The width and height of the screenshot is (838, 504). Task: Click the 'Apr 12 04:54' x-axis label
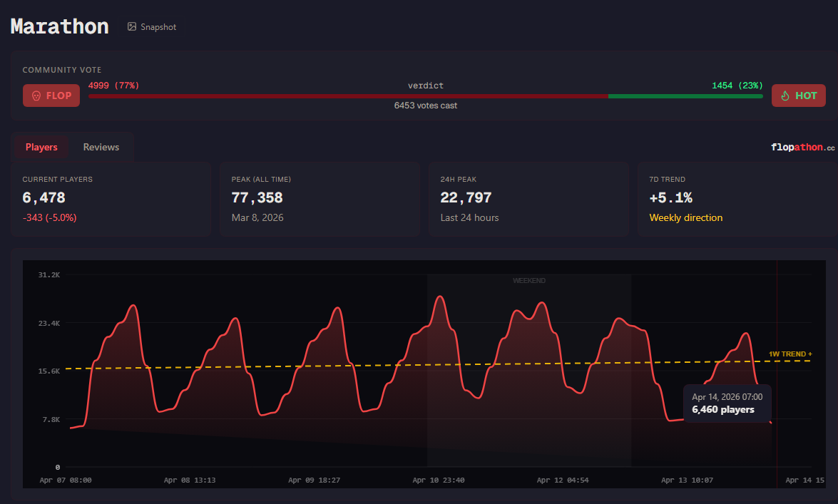(x=563, y=480)
